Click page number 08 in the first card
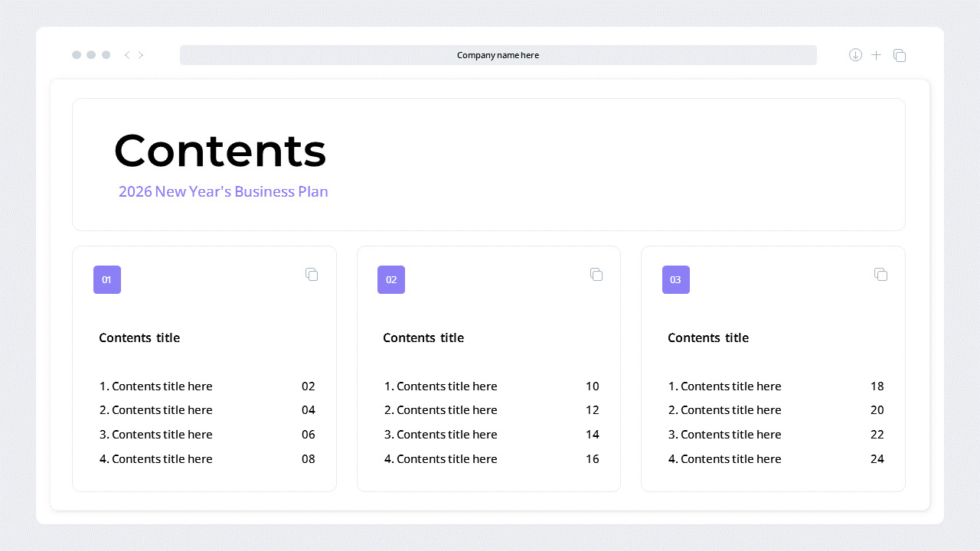The height and width of the screenshot is (551, 980). 309,459
